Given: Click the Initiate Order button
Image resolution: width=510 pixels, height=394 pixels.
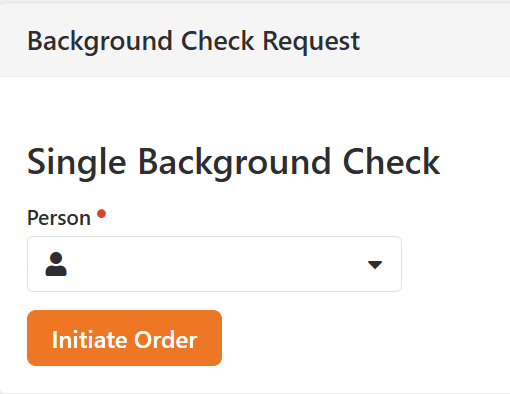Looking at the screenshot, I should point(124,338).
